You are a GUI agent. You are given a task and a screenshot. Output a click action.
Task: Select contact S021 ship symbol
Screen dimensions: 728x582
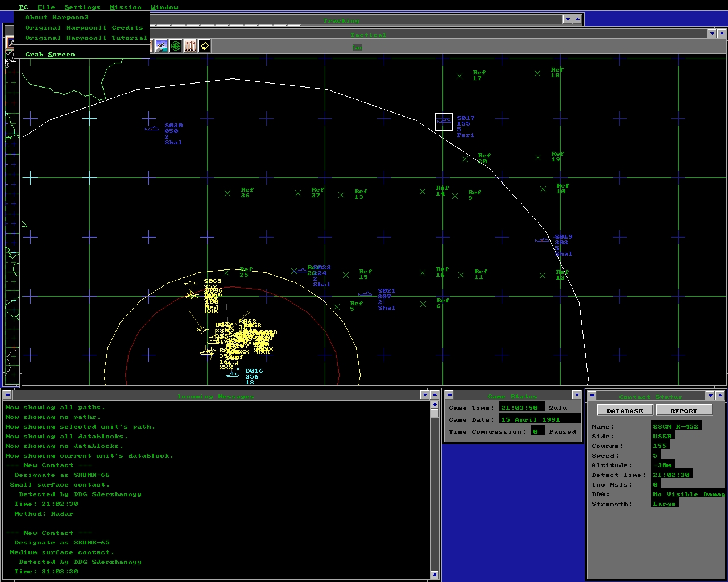(365, 294)
